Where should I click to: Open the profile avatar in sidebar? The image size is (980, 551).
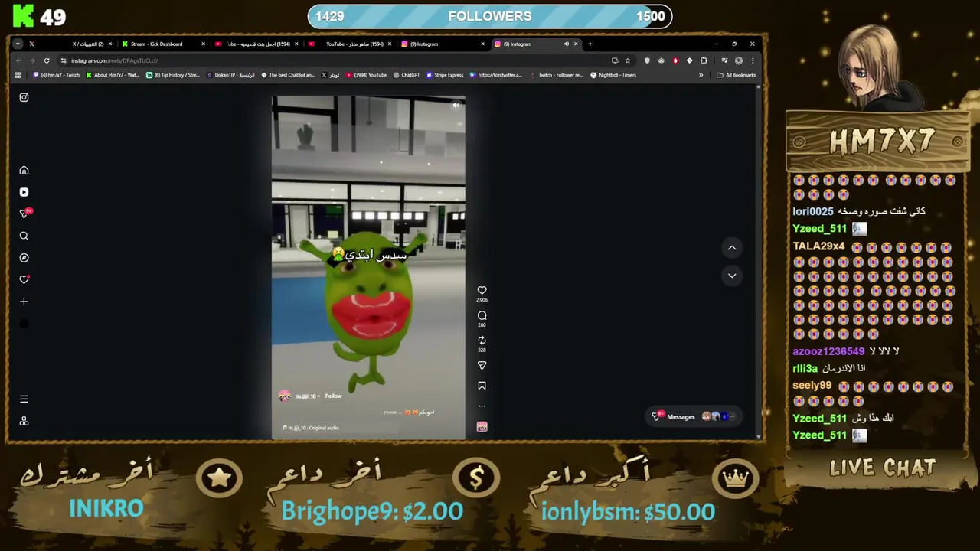click(24, 324)
